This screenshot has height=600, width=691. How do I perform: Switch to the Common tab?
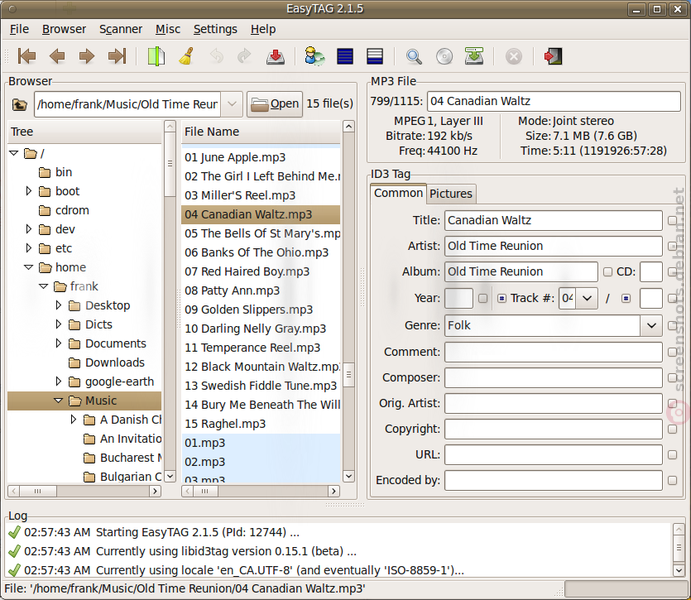[398, 193]
